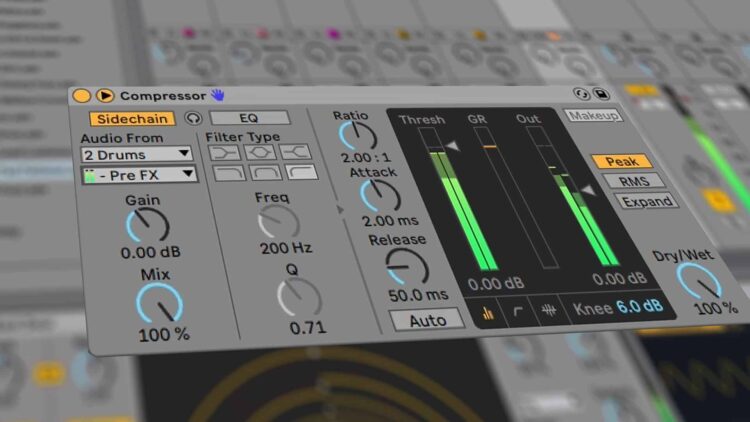
Task: Select the first filter type shape icon
Action: [x=226, y=151]
